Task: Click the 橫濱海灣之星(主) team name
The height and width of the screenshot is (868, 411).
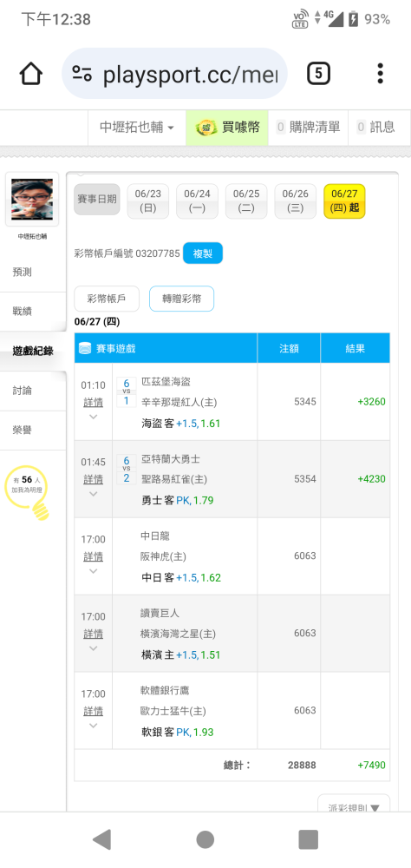Action: pos(178,633)
